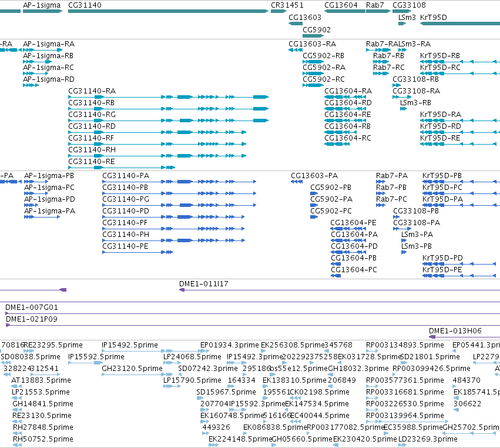Image resolution: width=500 pixels, height=448 pixels.
Task: Pick transcript CG13604-RD
Action: [345, 109]
